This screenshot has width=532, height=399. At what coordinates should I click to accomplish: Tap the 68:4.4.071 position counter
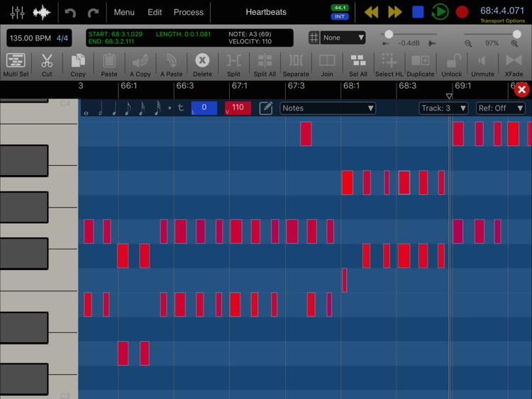point(502,11)
